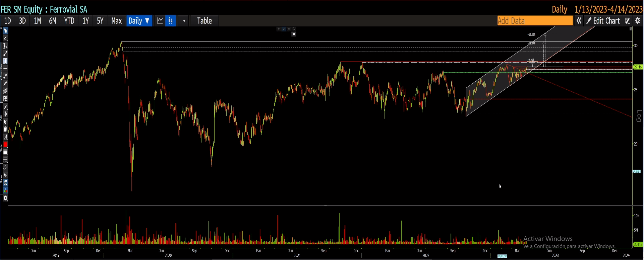Switch to line chart type
The width and height of the screenshot is (644, 260).
coord(160,21)
